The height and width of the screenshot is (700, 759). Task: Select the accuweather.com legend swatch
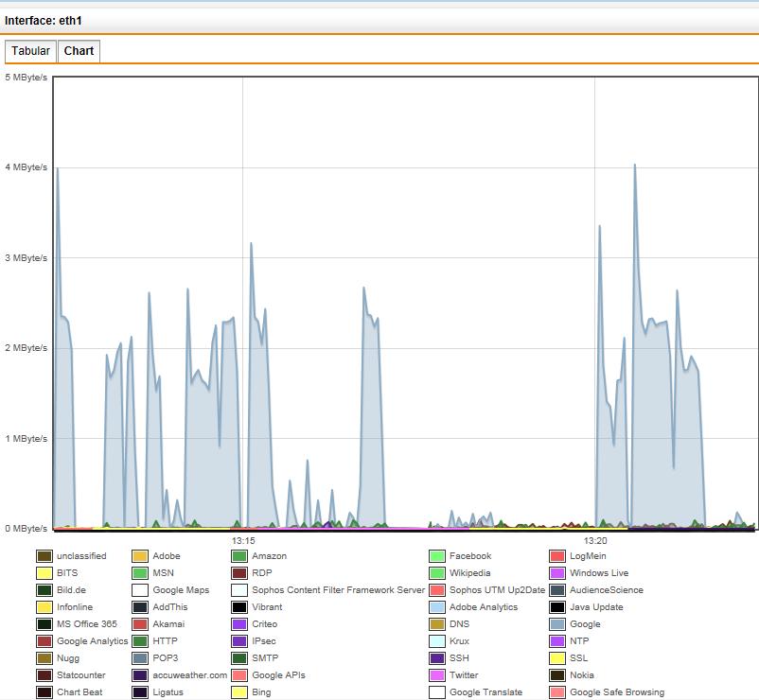pos(140,675)
